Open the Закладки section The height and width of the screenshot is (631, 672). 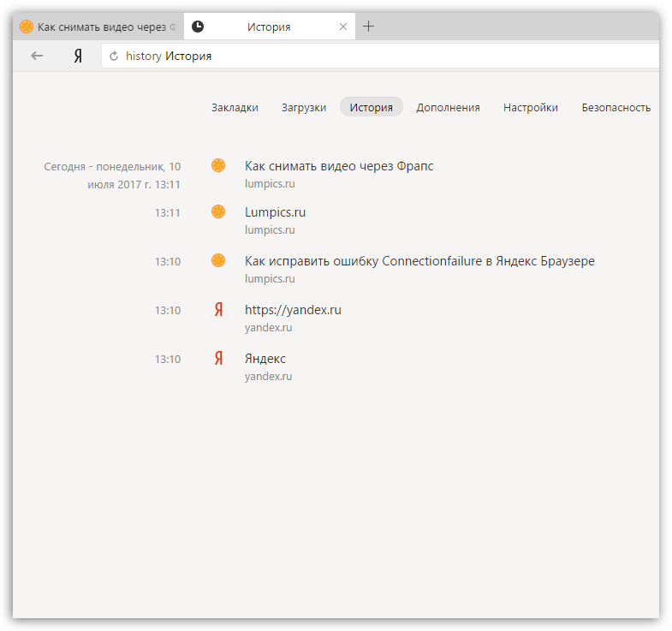(x=235, y=108)
